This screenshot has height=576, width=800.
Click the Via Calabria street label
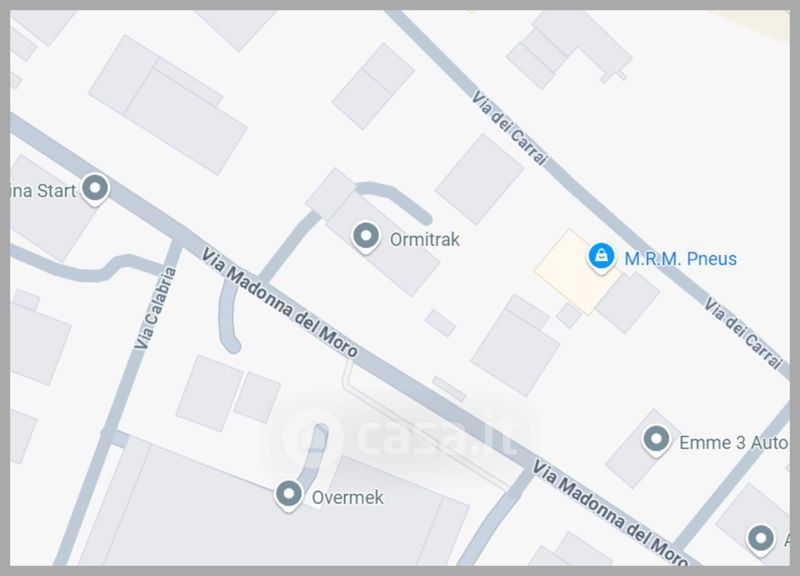[155, 308]
